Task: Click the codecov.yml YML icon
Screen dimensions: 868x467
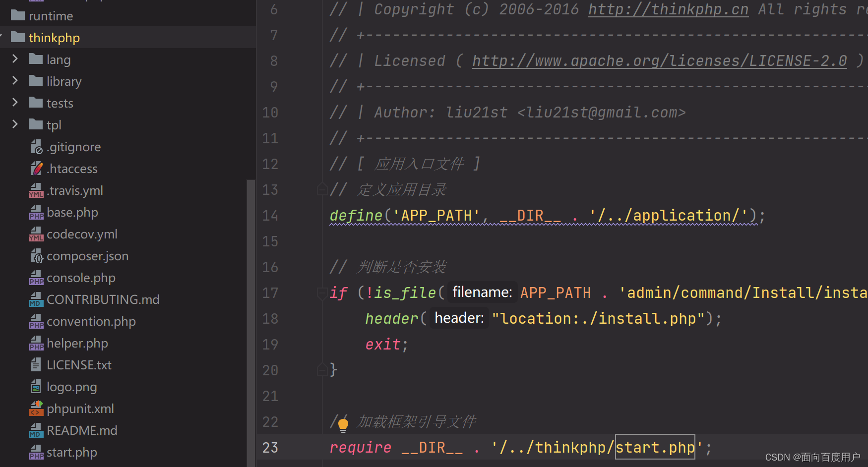Action: [x=36, y=234]
